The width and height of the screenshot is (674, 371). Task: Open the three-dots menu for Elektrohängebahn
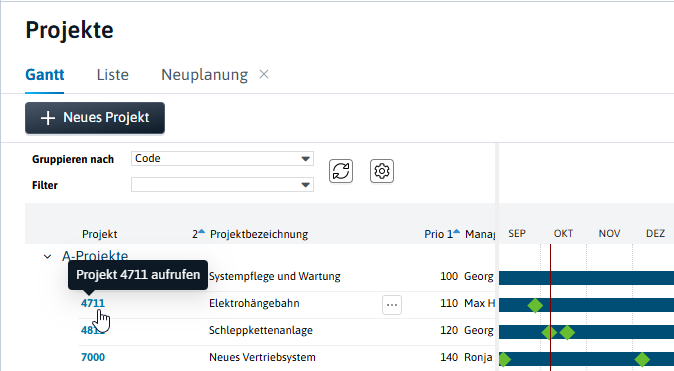[392, 305]
